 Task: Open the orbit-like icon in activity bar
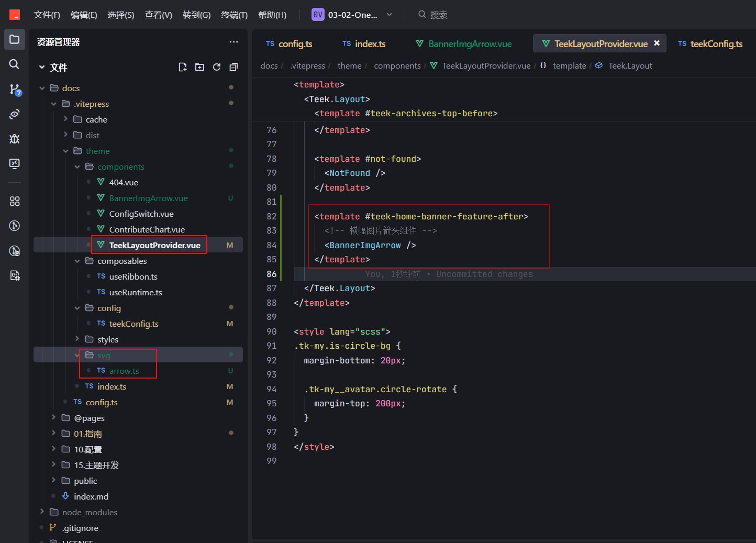click(x=15, y=114)
